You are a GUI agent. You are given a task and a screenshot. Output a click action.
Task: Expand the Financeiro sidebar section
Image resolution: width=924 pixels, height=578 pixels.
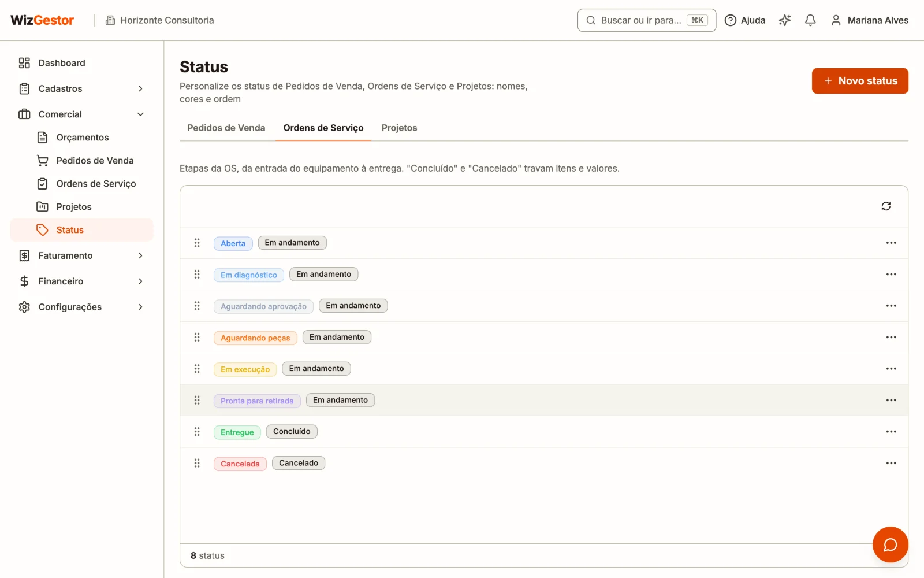(x=82, y=281)
